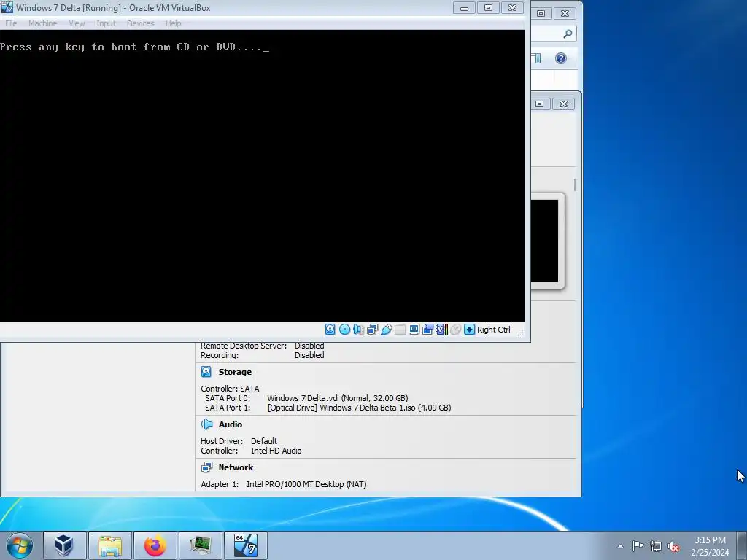The image size is (747, 560).
Task: Open help via the blue question mark icon
Action: [561, 58]
